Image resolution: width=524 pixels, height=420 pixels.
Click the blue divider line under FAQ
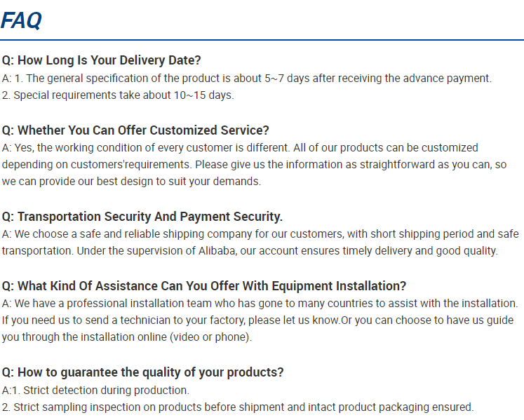(x=262, y=40)
